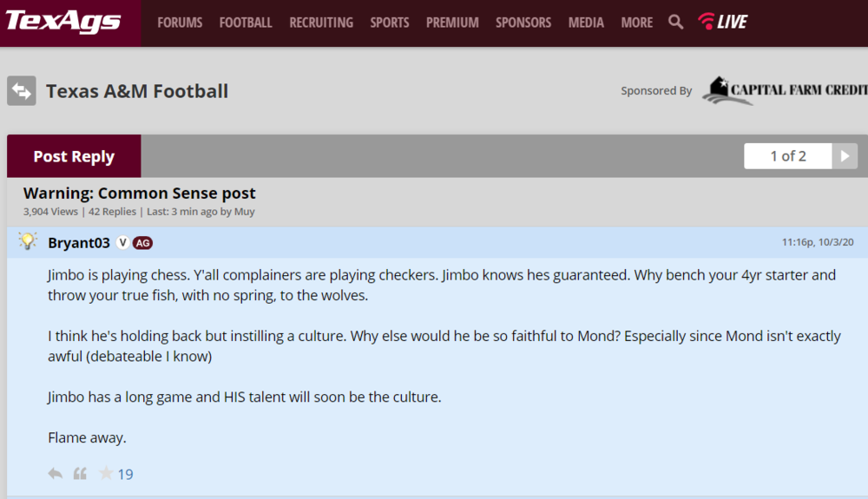Open the TexAgs LIVE broadcast icon

(722, 23)
